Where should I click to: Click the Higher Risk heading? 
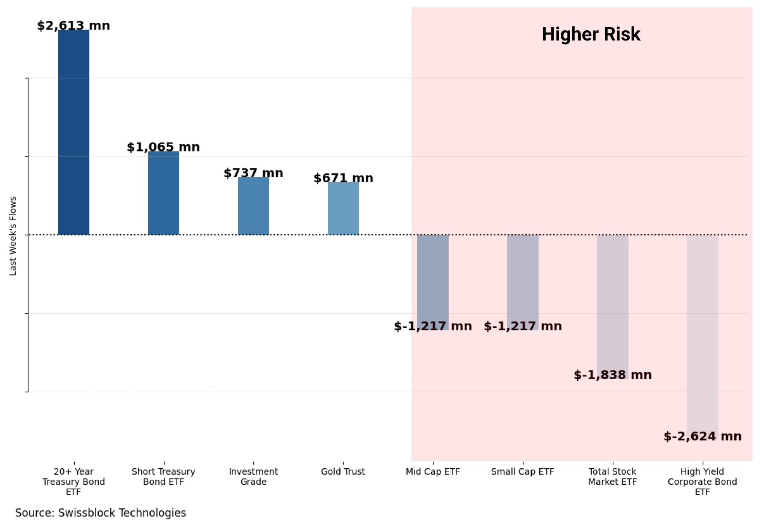[591, 34]
